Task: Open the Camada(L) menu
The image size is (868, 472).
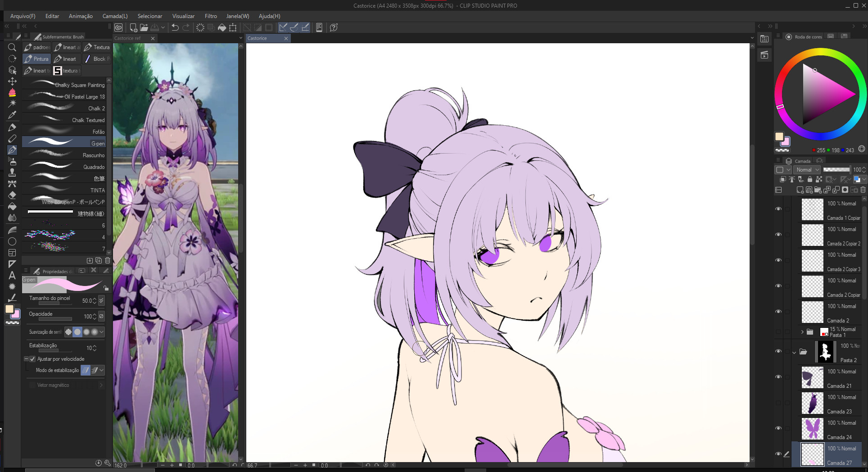Action: coord(115,16)
